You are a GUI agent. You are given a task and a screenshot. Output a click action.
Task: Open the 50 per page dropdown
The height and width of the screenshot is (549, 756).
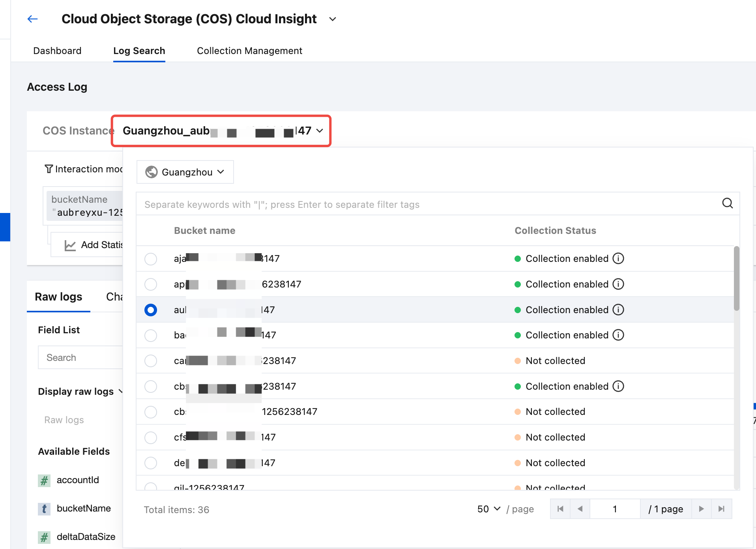point(488,509)
